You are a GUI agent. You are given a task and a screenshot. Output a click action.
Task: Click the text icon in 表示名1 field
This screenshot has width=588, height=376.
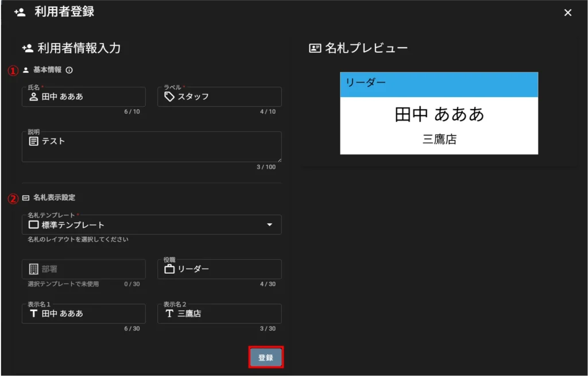tap(34, 313)
